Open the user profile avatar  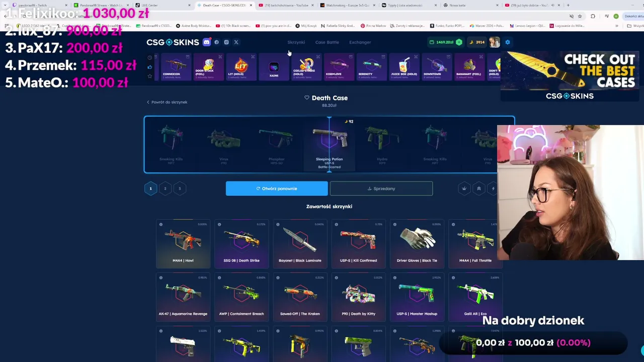pos(494,42)
